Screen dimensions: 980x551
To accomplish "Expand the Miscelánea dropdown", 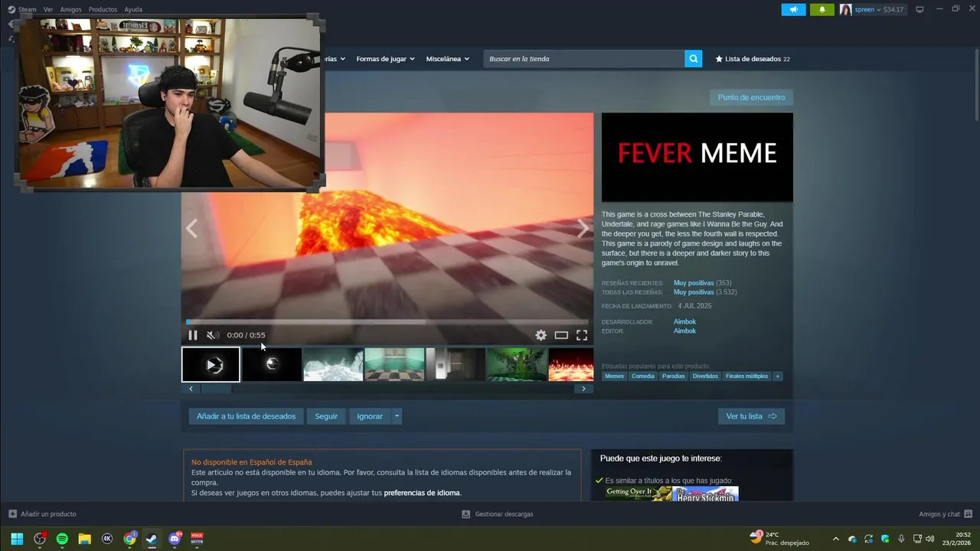I will click(x=448, y=59).
